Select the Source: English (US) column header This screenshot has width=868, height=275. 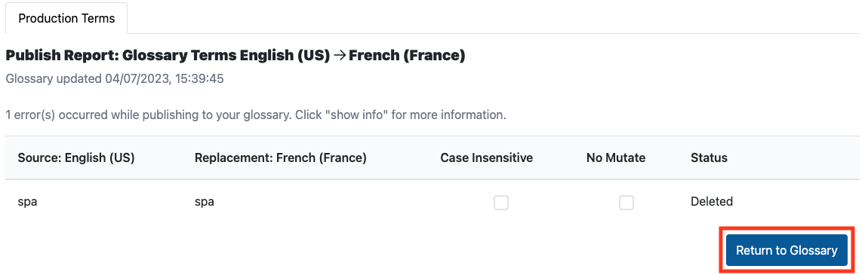[x=76, y=158]
